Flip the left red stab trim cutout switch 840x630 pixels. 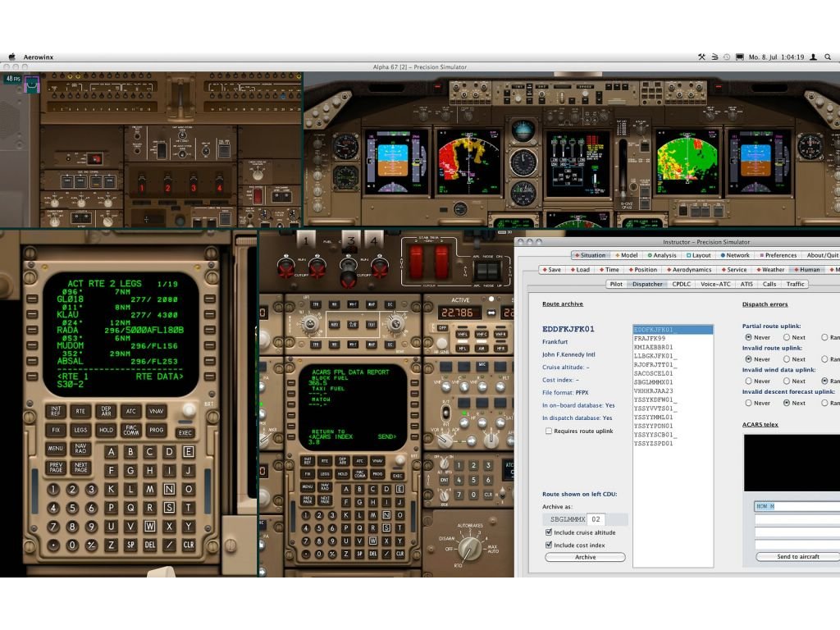pyautogui.click(x=417, y=263)
